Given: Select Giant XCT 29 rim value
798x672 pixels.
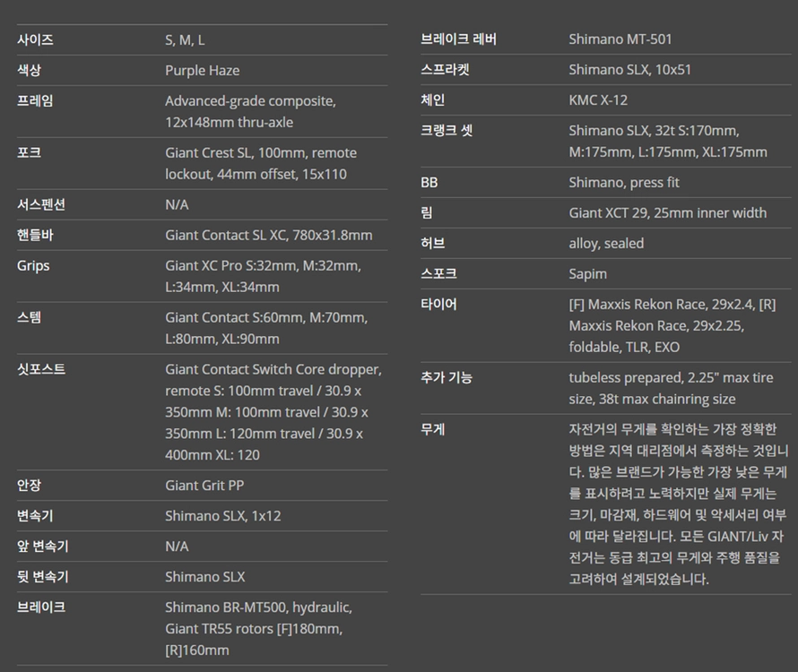Looking at the screenshot, I should coord(668,213).
